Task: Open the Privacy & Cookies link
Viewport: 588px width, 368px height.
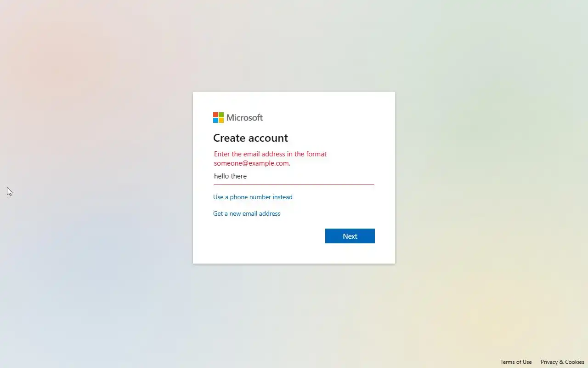Action: coord(562,362)
